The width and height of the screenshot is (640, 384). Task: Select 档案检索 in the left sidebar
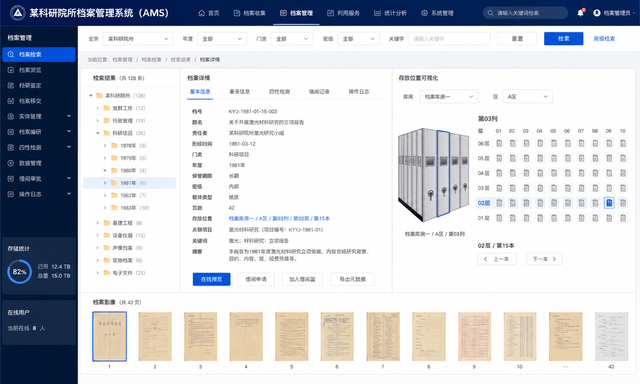coord(39,54)
